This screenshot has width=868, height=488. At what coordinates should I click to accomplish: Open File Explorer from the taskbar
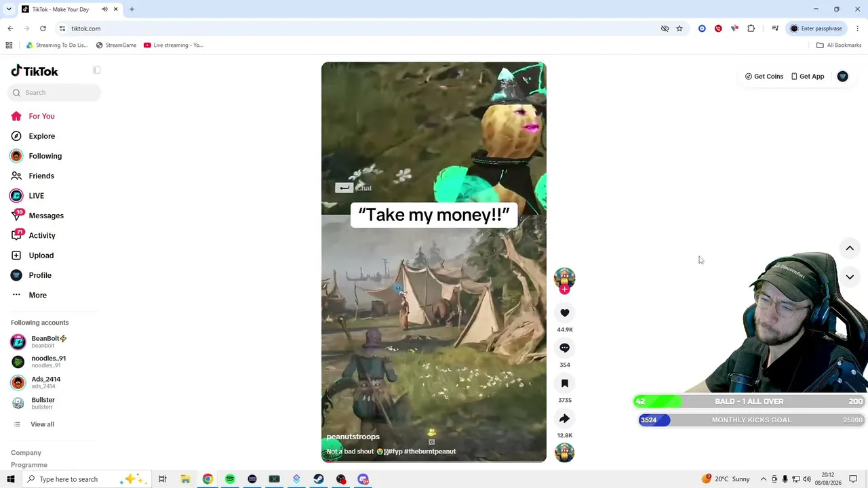(x=185, y=479)
